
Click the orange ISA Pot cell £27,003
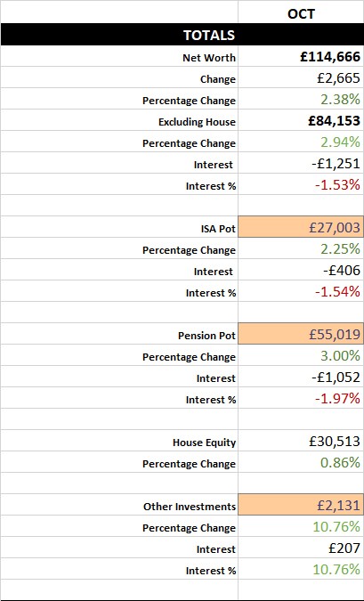pyautogui.click(x=301, y=228)
